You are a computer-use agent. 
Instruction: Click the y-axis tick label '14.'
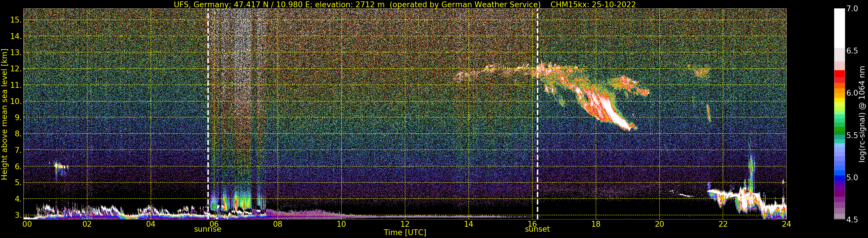click(16, 36)
